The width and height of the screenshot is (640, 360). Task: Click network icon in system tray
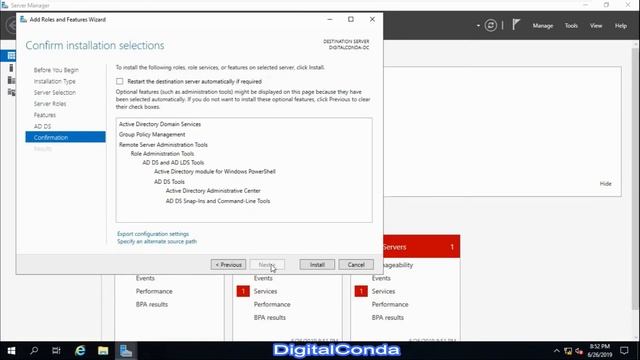click(568, 351)
